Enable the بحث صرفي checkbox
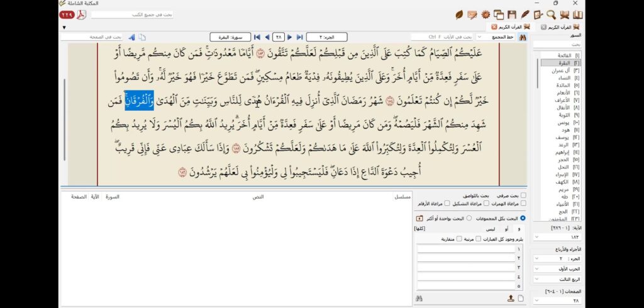This screenshot has width=644, height=308. coord(524,195)
